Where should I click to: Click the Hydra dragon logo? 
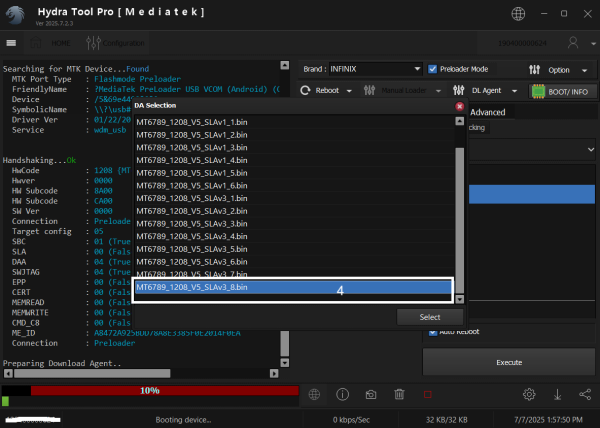(15, 15)
